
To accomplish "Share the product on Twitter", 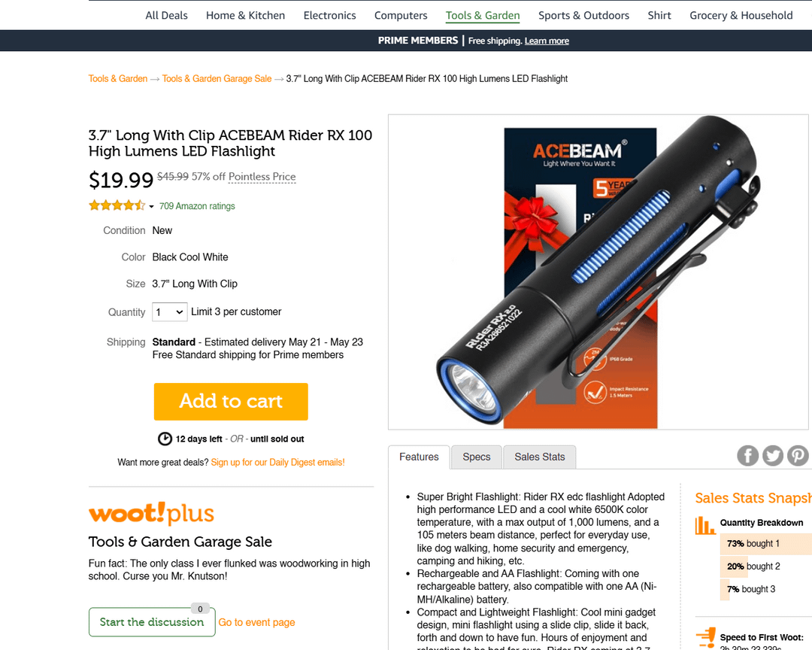I will point(773,456).
